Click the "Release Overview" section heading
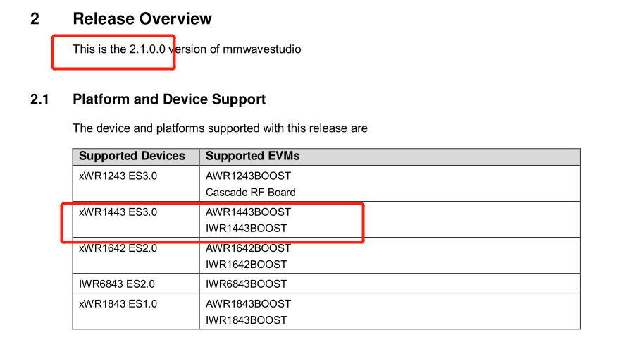This screenshot has height=364, width=644. click(x=142, y=19)
